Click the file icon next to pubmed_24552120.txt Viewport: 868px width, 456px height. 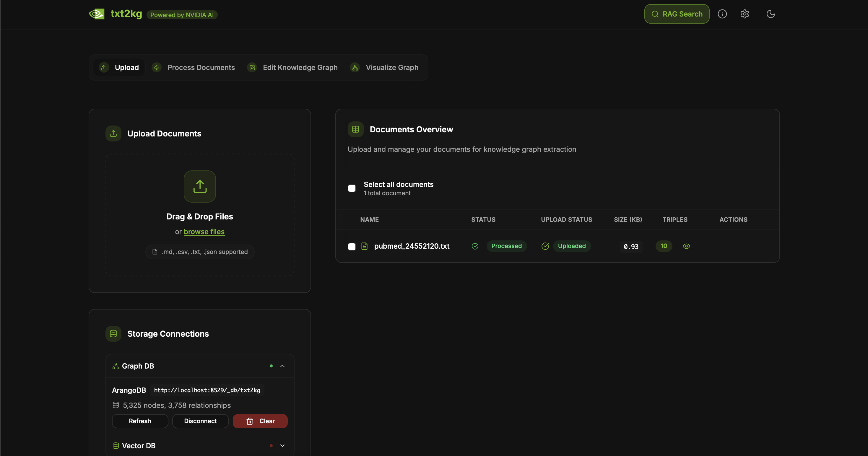(x=364, y=246)
